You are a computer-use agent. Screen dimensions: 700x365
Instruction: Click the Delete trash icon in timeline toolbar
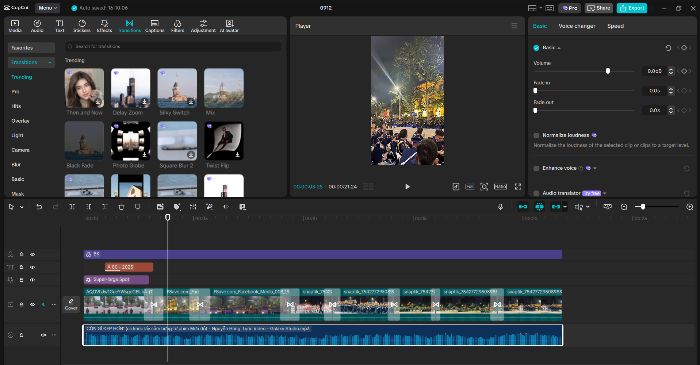[x=121, y=207]
